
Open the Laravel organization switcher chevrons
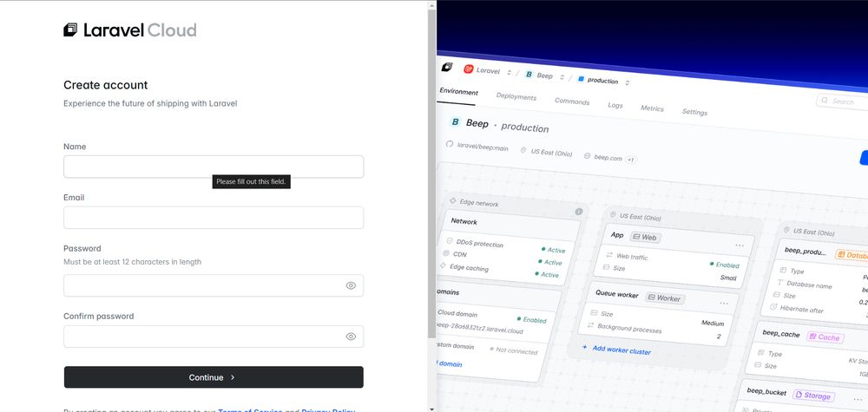point(510,73)
